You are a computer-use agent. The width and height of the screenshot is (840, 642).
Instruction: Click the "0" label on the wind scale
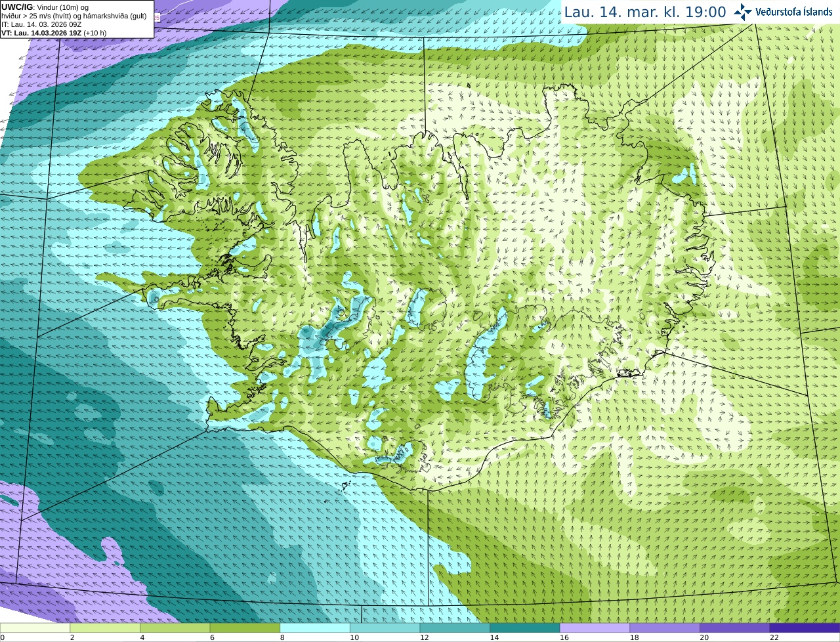[3, 637]
